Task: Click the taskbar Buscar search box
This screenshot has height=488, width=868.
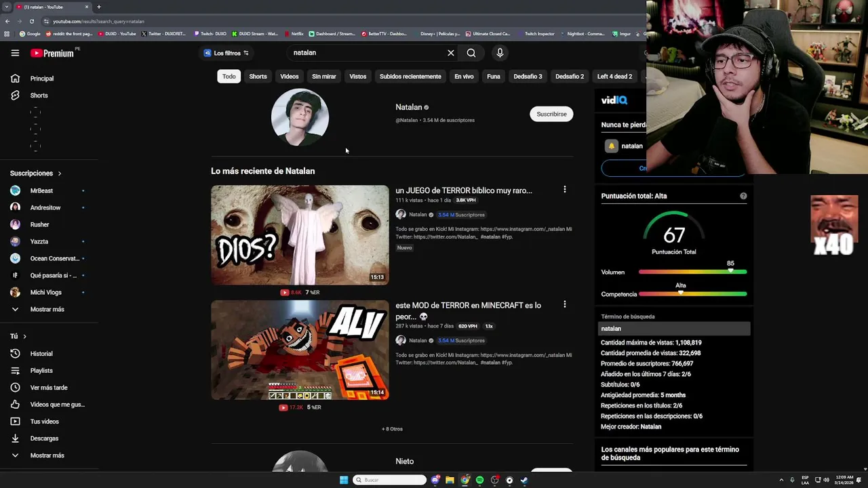Action: click(390, 480)
